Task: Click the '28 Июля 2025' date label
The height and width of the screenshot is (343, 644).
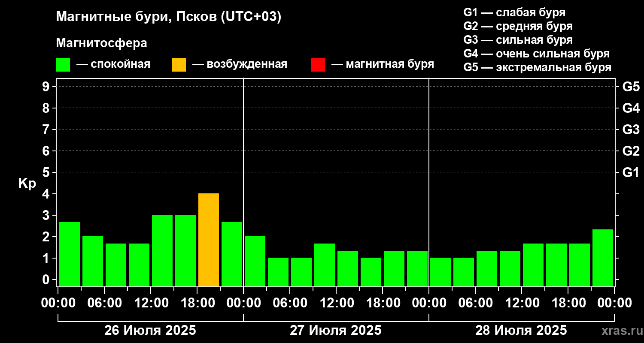Action: pyautogui.click(x=521, y=331)
